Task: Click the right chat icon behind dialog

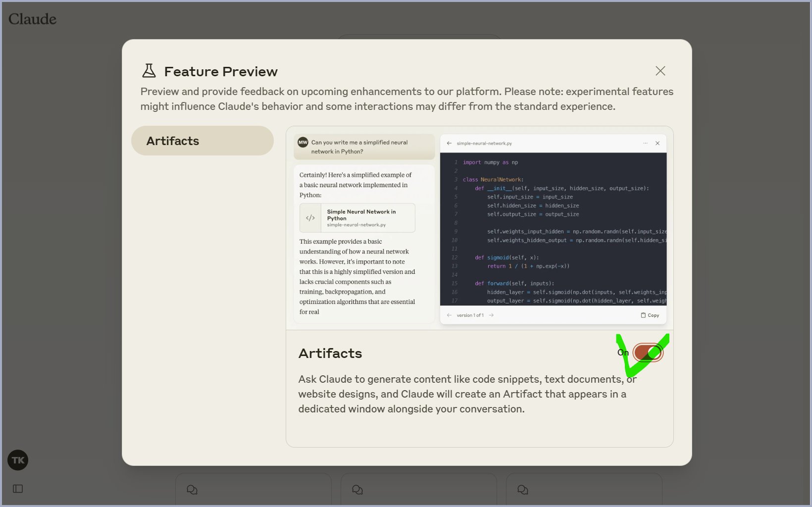Action: (x=523, y=490)
